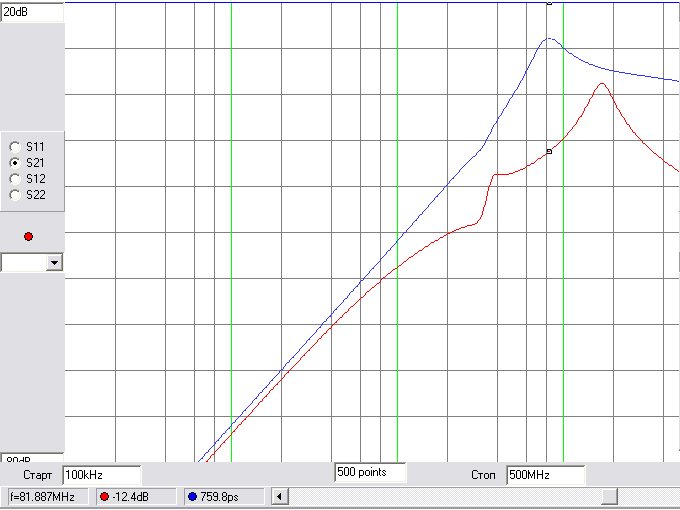
Task: Click the peak of the red trace
Action: coord(601,83)
